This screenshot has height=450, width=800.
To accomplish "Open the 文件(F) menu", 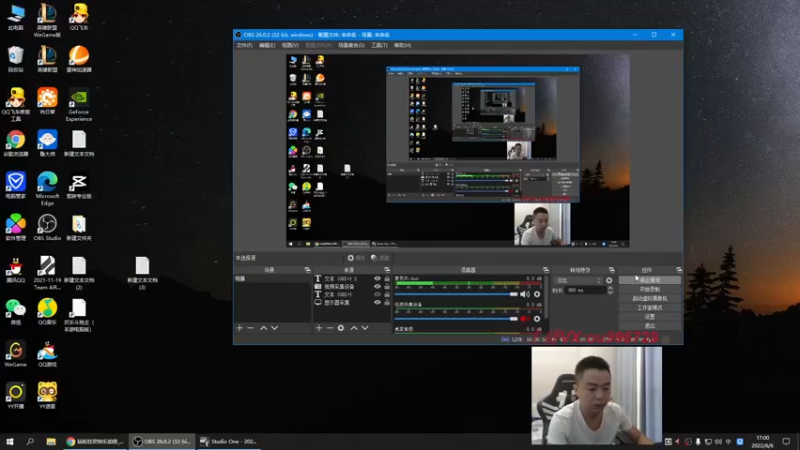I will tap(244, 45).
